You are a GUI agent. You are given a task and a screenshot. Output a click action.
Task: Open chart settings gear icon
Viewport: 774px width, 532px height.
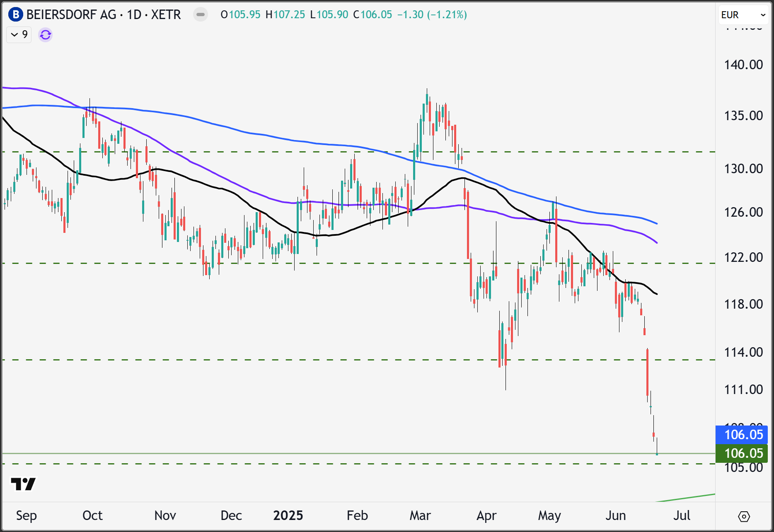744,517
